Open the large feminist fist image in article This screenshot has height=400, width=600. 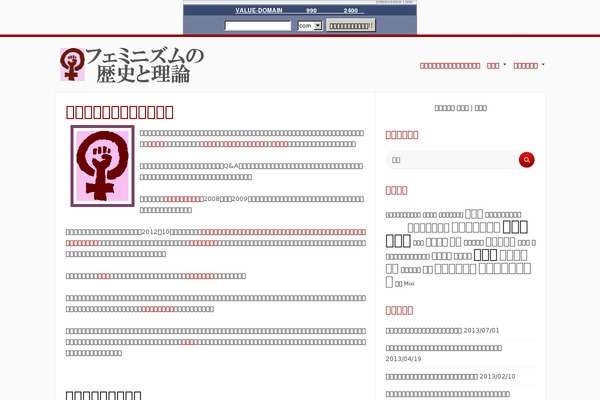pos(103,166)
